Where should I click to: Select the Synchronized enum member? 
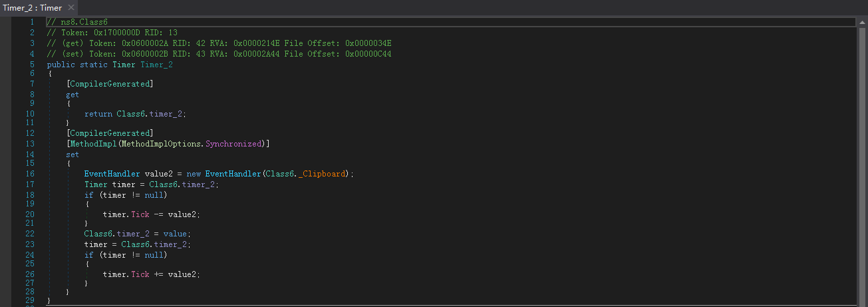coord(235,144)
